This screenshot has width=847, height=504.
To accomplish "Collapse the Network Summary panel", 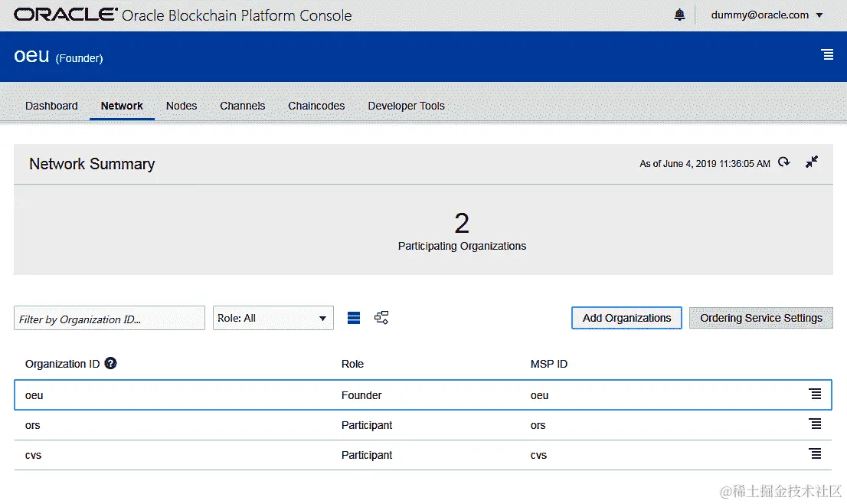I will (x=811, y=162).
